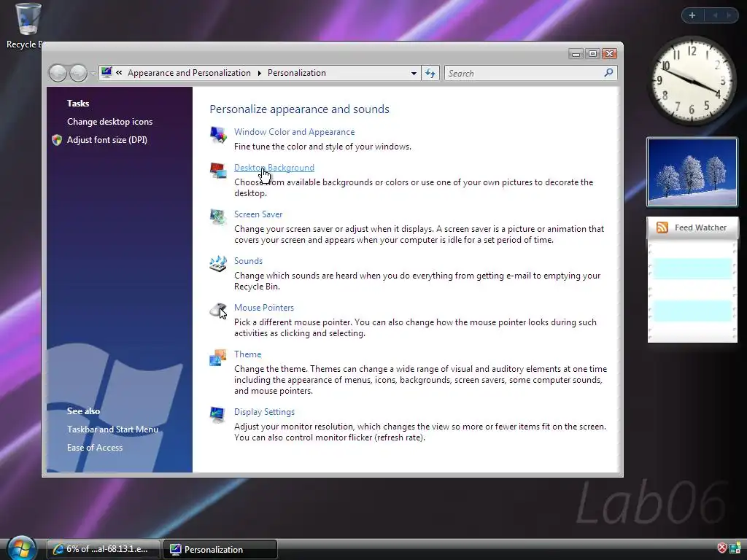Click the shield icon beside Adjust font size
This screenshot has width=747, height=560.
57,140
